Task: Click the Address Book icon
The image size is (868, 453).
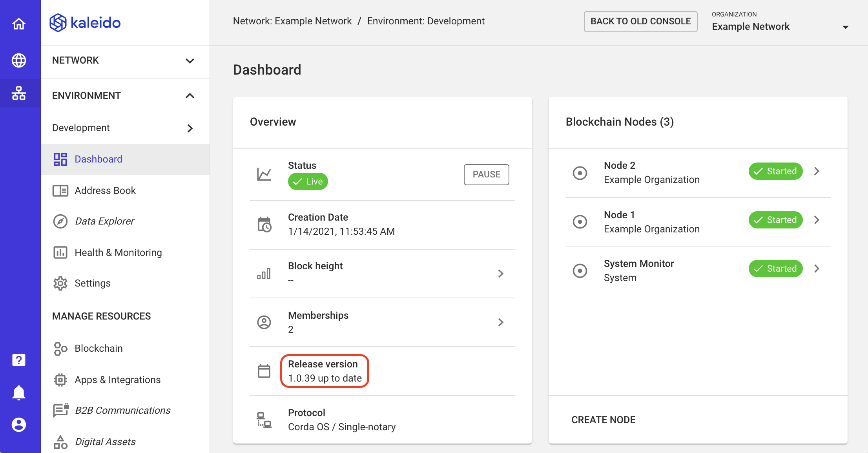Action: [x=61, y=190]
